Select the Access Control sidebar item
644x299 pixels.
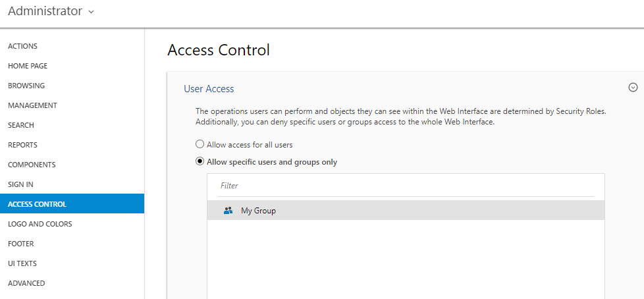(72, 204)
